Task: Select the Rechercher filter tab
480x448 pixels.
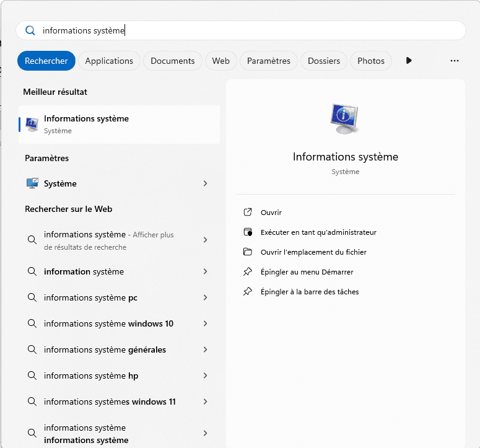Action: [x=46, y=61]
